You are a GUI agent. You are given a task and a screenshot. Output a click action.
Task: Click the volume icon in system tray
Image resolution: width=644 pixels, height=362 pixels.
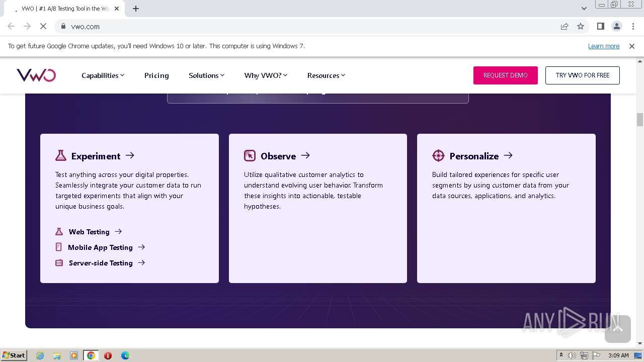(572, 355)
